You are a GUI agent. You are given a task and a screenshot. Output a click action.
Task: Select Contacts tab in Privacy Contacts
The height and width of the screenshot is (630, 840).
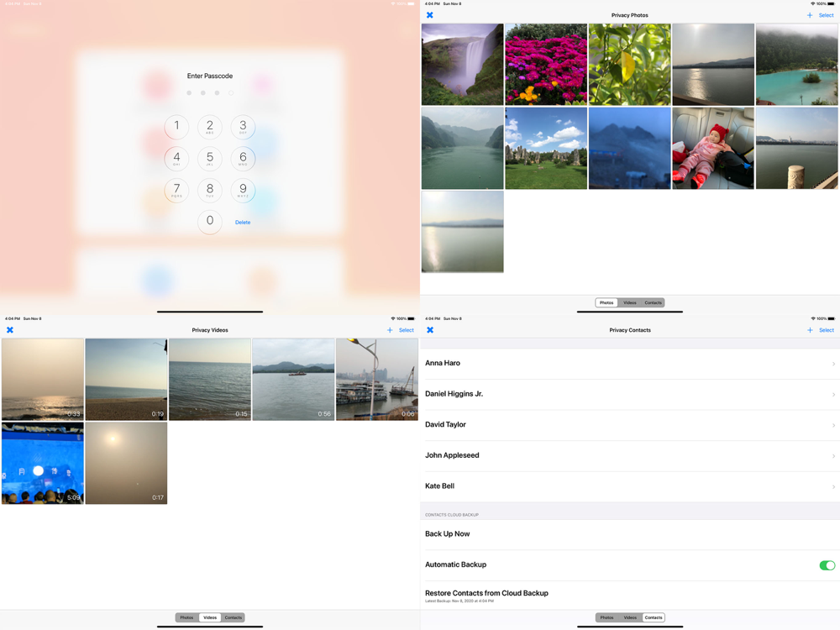pos(653,617)
